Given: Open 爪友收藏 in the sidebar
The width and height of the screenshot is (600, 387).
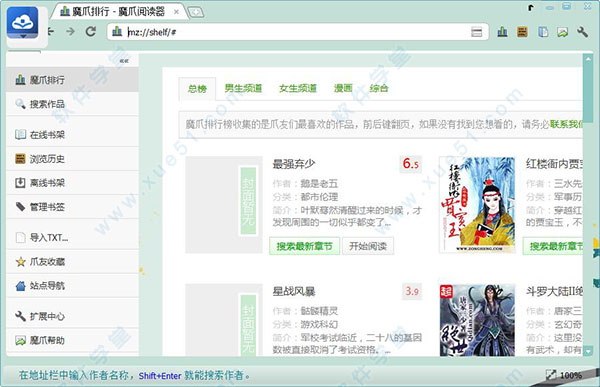Looking at the screenshot, I should [x=72, y=262].
